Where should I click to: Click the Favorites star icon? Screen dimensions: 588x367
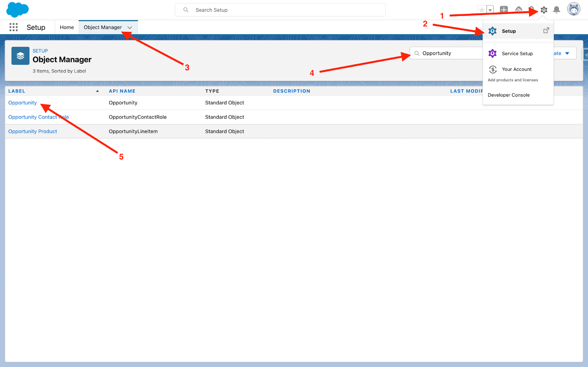pos(481,10)
